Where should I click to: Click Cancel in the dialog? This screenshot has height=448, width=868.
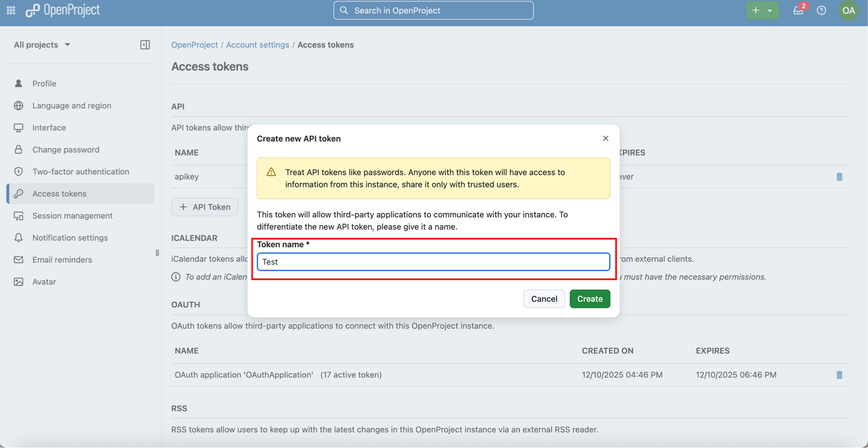coord(544,299)
